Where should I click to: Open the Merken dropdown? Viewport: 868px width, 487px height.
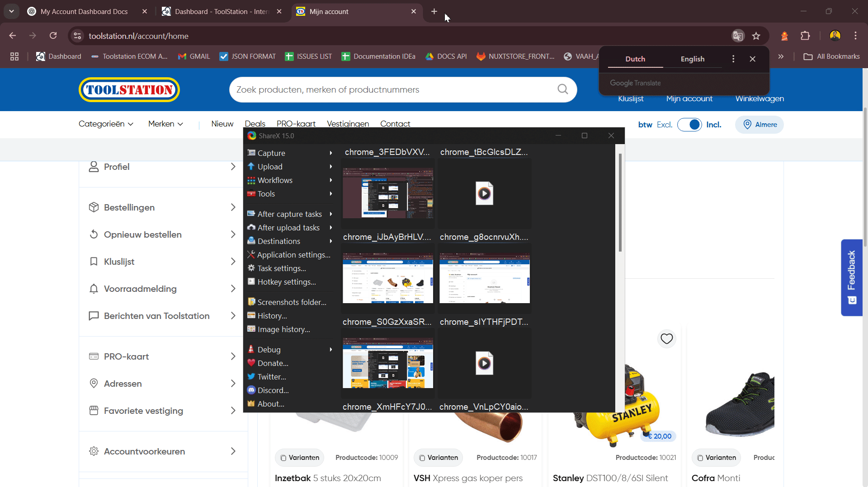(x=165, y=124)
